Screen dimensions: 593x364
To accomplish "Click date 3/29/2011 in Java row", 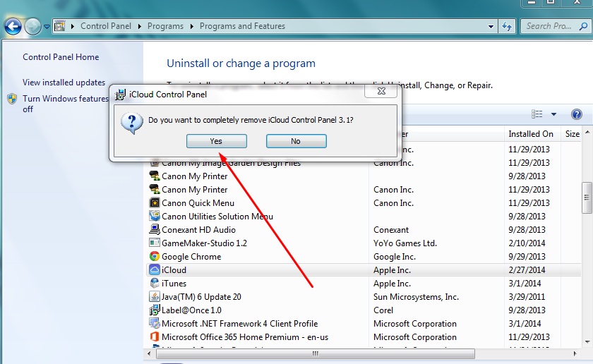I will tap(527, 297).
